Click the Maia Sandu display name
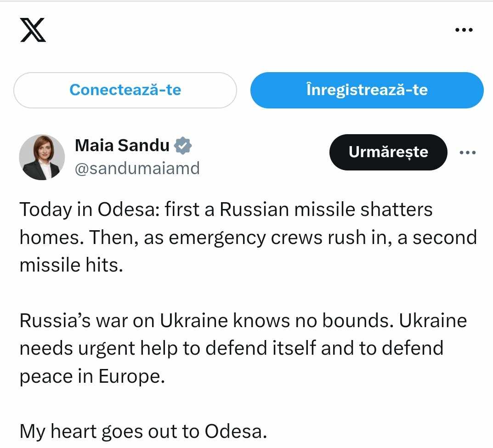Screen dimensions: 493x448 pos(122,146)
